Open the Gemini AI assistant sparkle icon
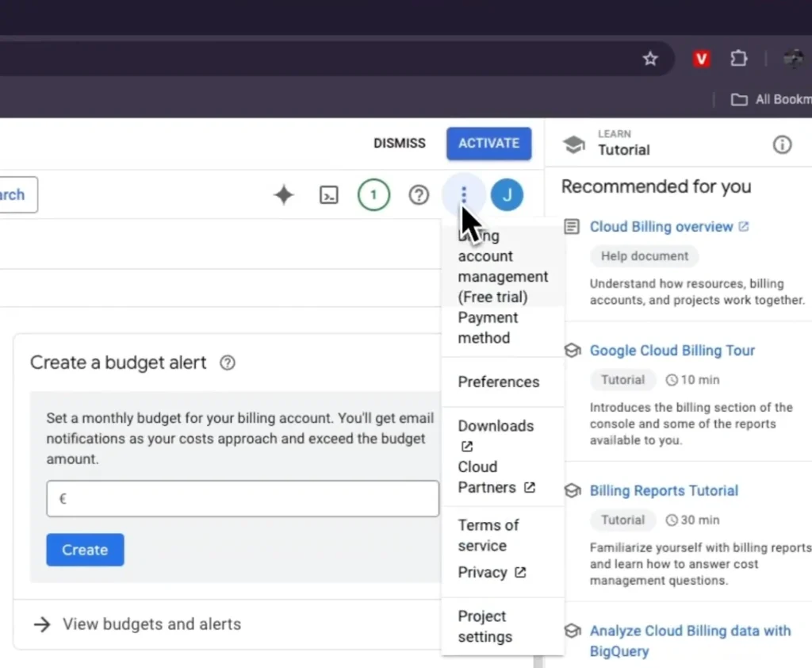This screenshot has width=812, height=668. 283,194
